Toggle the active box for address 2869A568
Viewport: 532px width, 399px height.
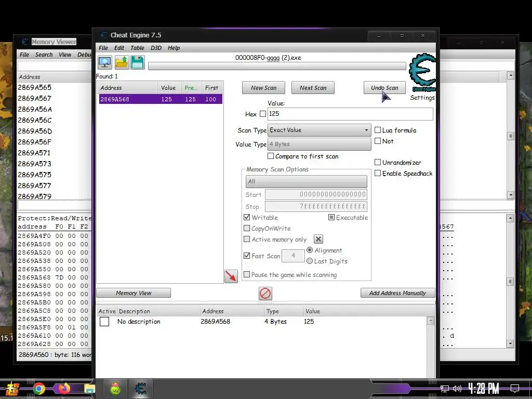click(x=104, y=321)
